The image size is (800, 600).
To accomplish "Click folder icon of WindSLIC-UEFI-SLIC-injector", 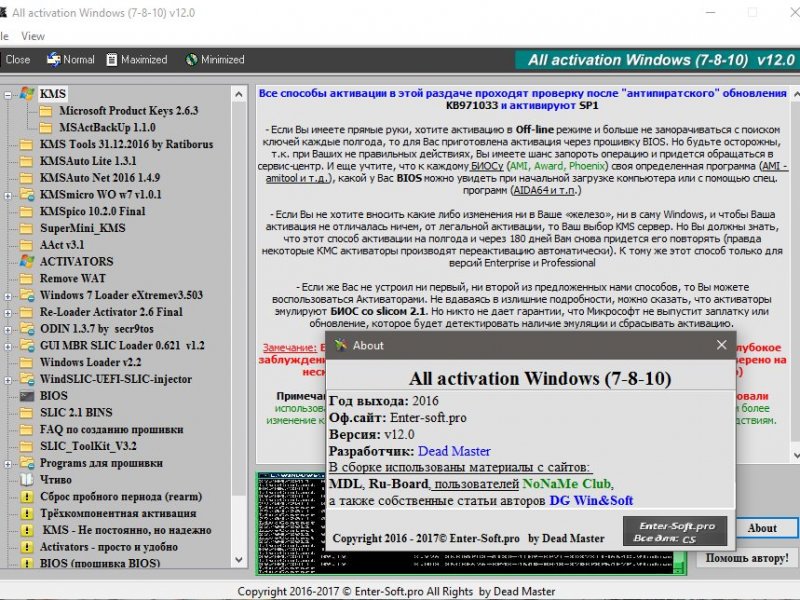I will 27,379.
